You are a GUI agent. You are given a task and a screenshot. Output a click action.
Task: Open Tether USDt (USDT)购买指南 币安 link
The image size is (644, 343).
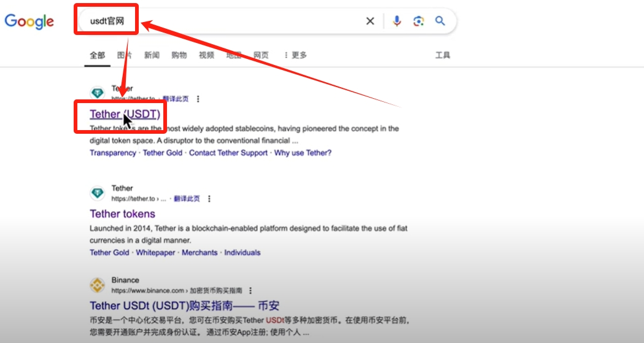point(184,306)
